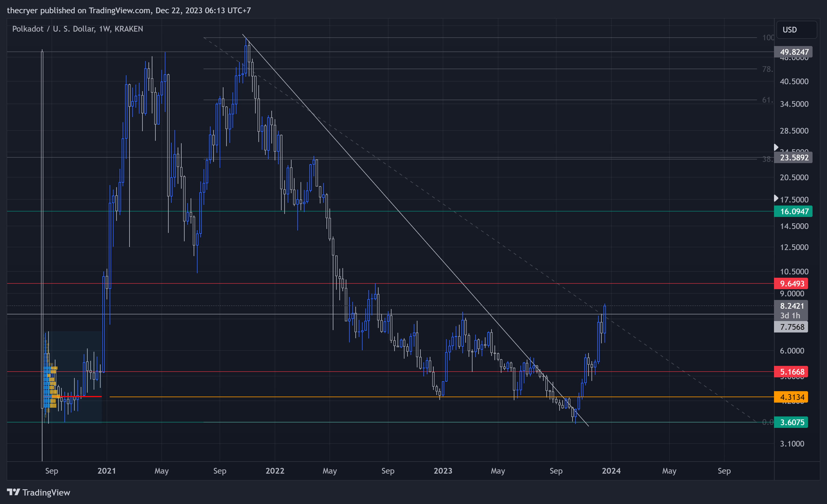This screenshot has height=504, width=827.
Task: Open the USD currency selector
Action: pyautogui.click(x=797, y=30)
